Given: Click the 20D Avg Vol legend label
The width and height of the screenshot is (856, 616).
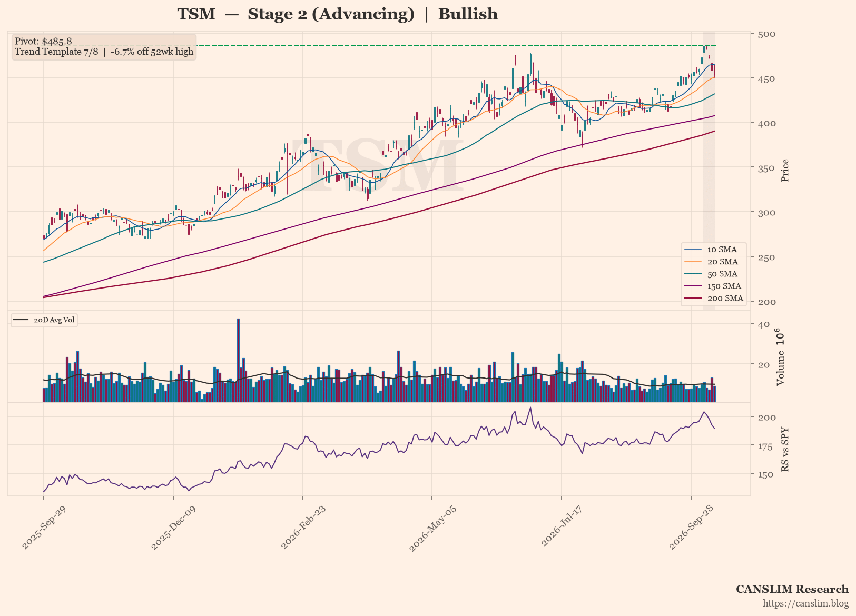Looking at the screenshot, I should point(45,320).
